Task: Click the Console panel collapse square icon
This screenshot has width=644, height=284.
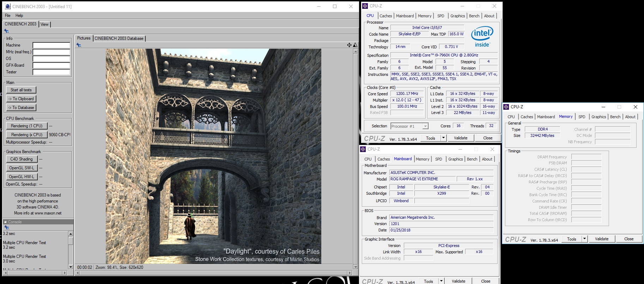Action: click(5, 222)
